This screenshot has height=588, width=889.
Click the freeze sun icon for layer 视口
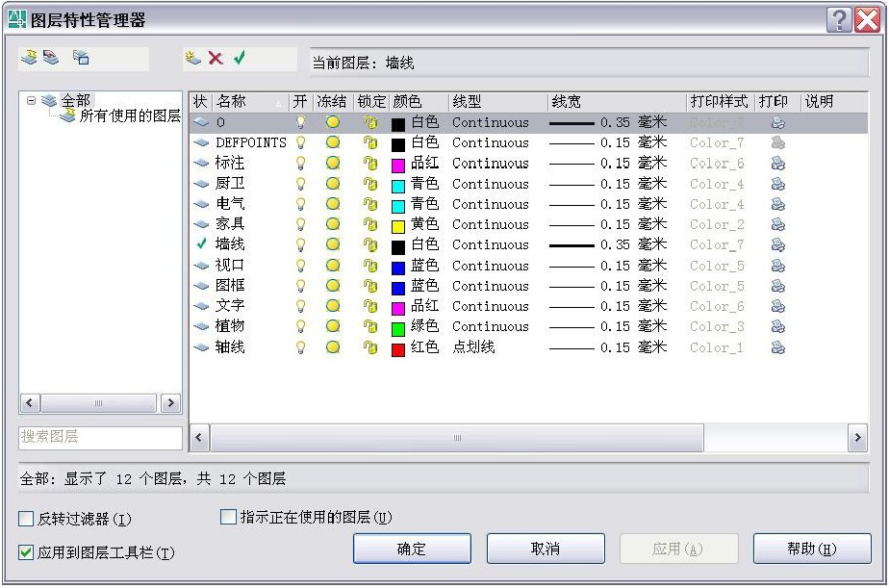point(333,265)
